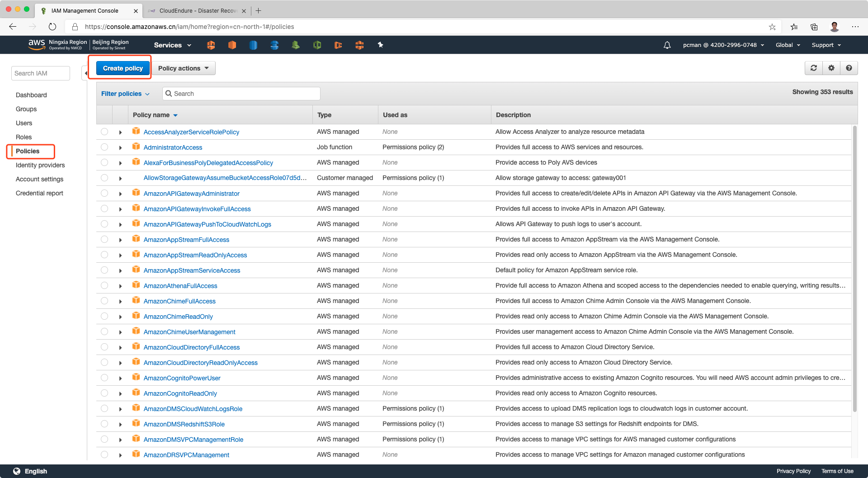
Task: Click the help question mark icon
Action: (x=849, y=68)
